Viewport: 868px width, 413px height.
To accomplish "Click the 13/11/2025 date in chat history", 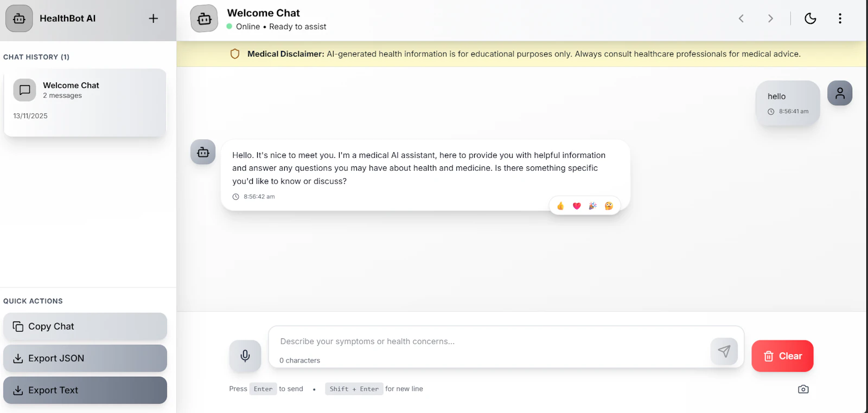I will tap(30, 116).
